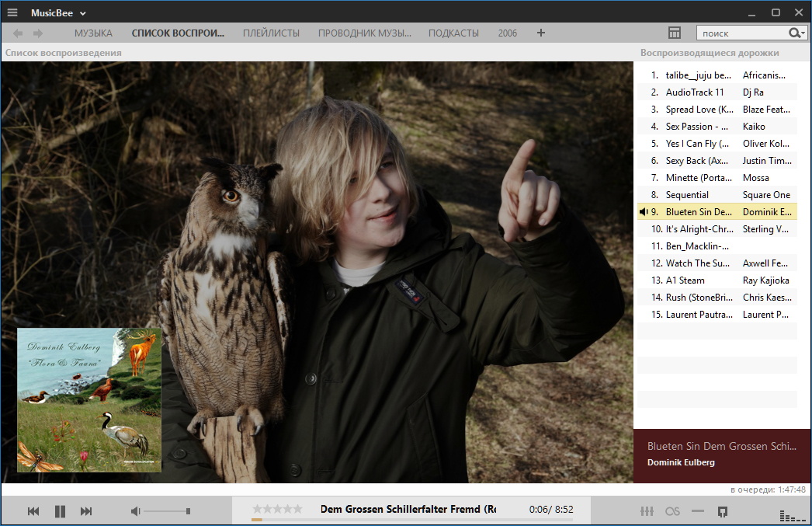Viewport: 812px width, 526px height.
Task: Click the visualizer bars icon
Action: (x=786, y=515)
